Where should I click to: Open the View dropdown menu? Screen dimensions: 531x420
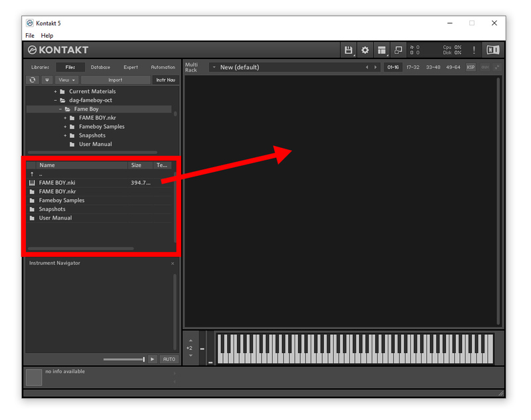67,80
